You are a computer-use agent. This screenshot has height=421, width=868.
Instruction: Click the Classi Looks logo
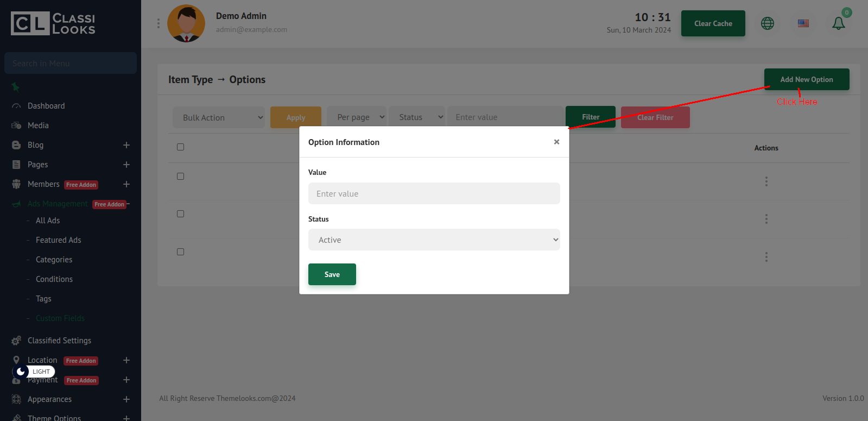click(x=53, y=23)
